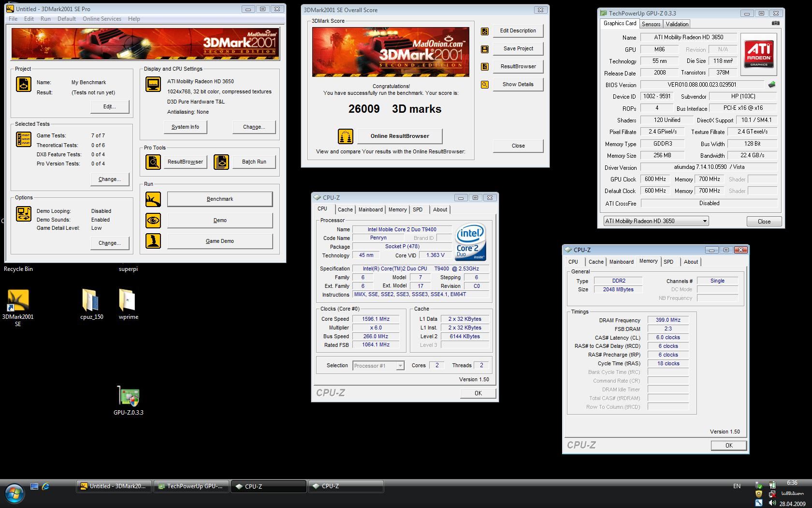Click Change button in Selected Tests

(x=110, y=179)
